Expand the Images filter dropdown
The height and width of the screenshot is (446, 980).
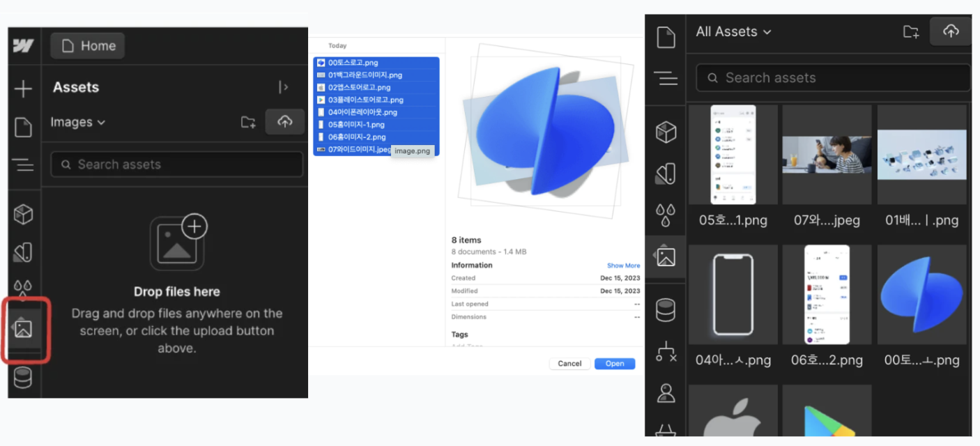(78, 122)
